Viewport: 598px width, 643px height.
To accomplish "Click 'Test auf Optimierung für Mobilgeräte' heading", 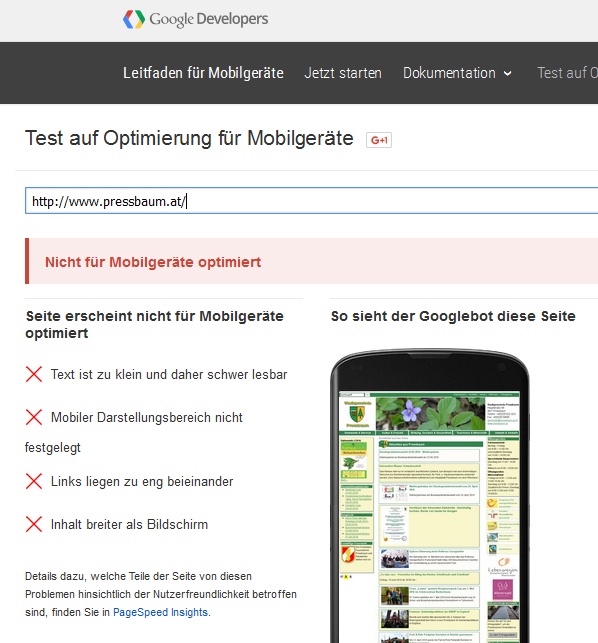I will pyautogui.click(x=189, y=138).
